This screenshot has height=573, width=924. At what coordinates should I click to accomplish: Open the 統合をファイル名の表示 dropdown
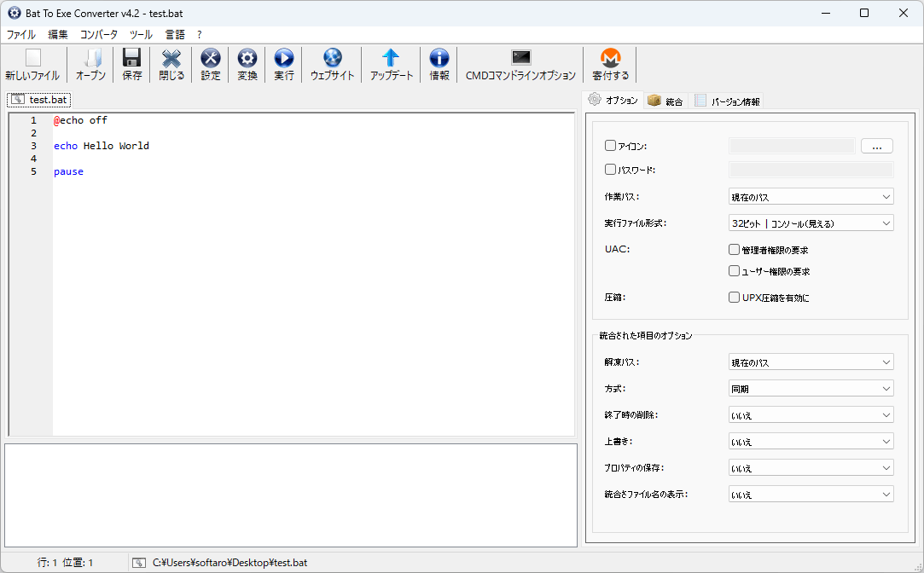tap(811, 494)
